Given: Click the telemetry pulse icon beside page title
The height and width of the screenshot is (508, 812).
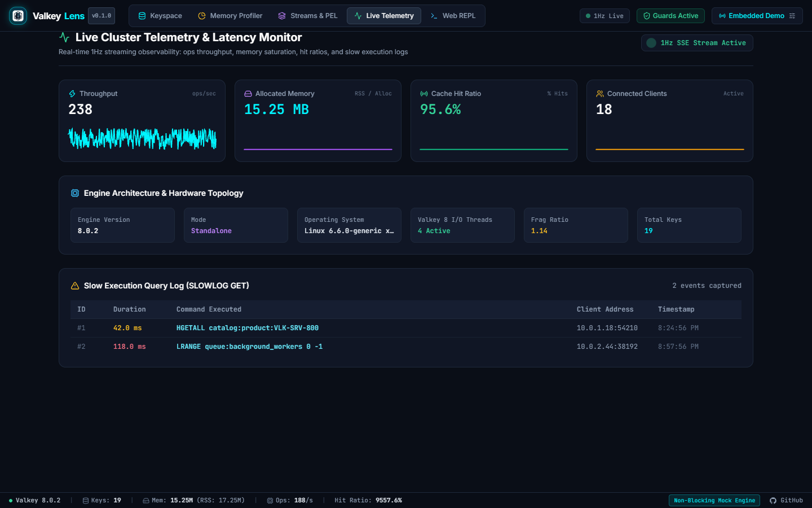Looking at the screenshot, I should tap(64, 37).
